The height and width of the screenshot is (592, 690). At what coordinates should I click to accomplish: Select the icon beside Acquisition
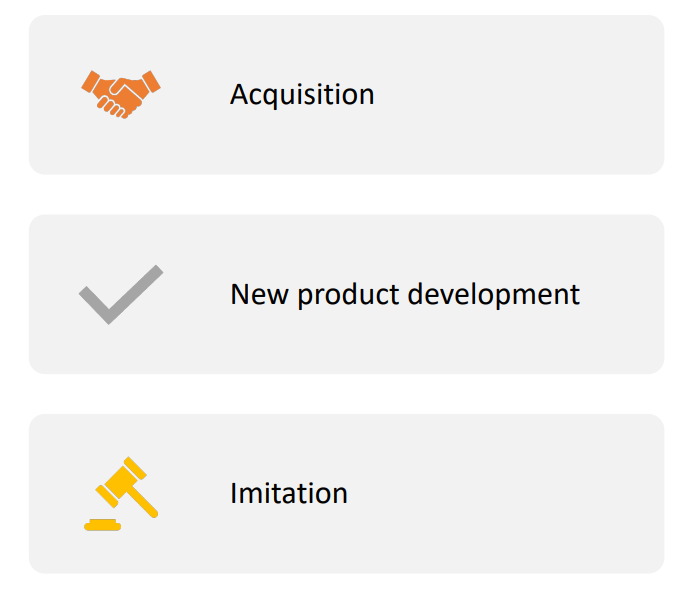[x=121, y=94]
